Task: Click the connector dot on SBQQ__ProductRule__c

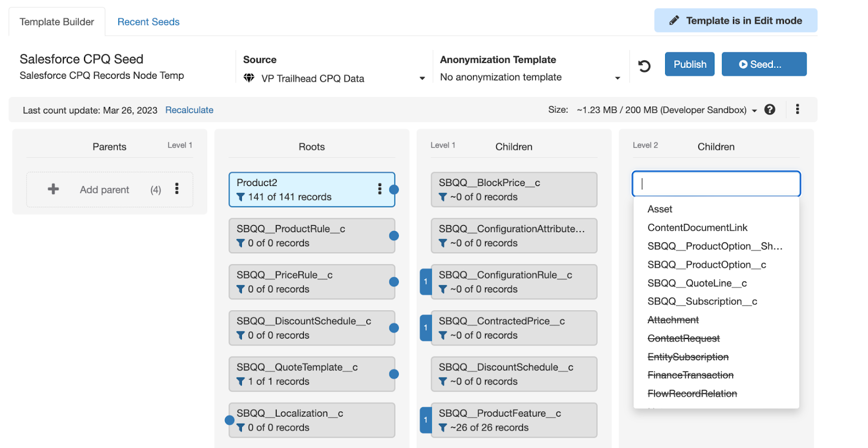Action: pos(394,235)
